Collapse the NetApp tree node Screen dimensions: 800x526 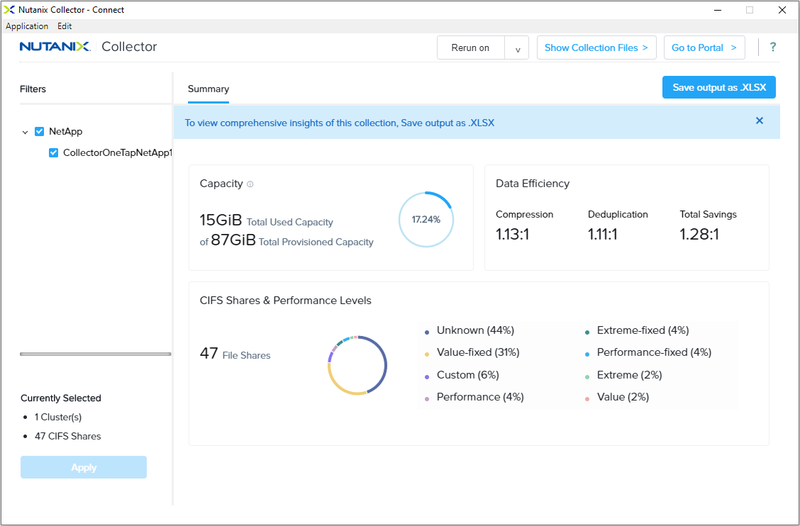25,132
